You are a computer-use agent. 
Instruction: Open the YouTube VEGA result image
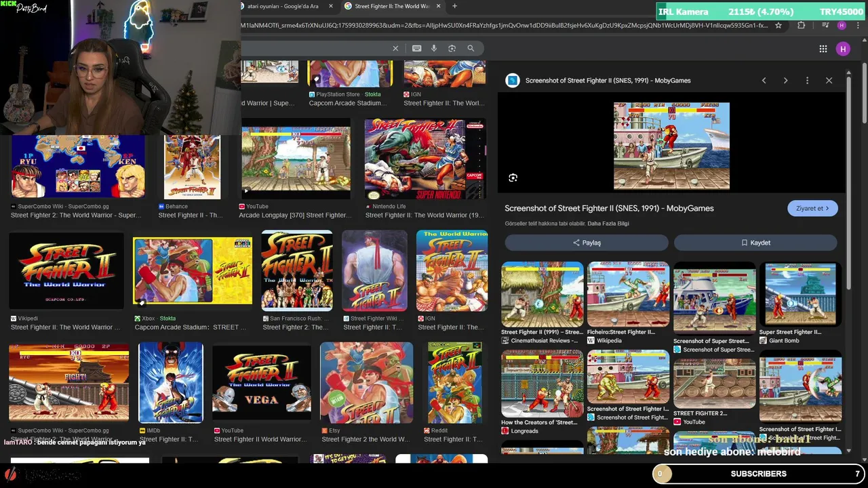point(262,383)
